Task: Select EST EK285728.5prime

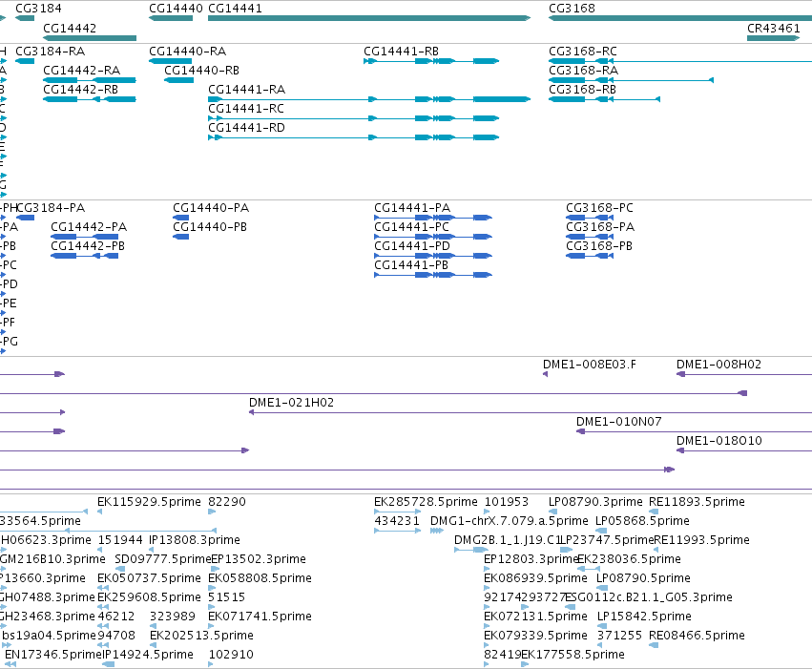Action: click(x=426, y=502)
